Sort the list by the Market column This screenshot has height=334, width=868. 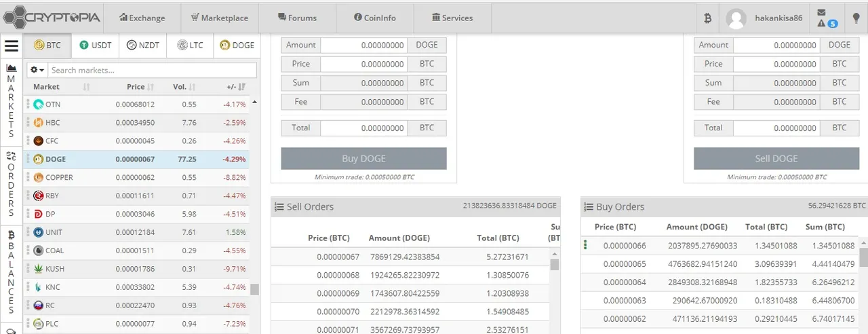[x=61, y=87]
